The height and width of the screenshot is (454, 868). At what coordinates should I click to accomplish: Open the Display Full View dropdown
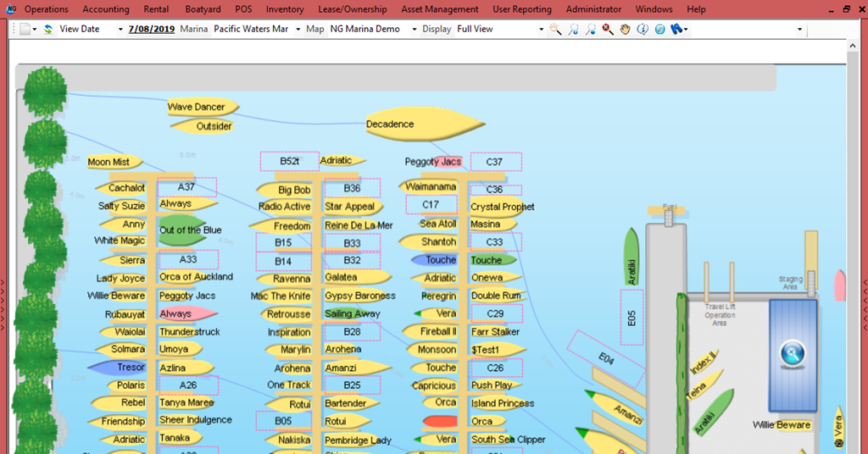click(x=541, y=30)
